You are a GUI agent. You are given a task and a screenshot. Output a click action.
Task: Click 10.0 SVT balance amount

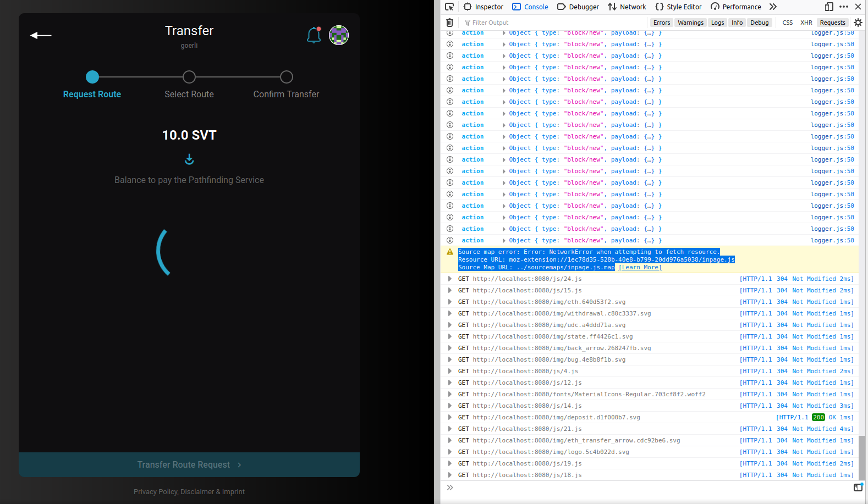(189, 135)
